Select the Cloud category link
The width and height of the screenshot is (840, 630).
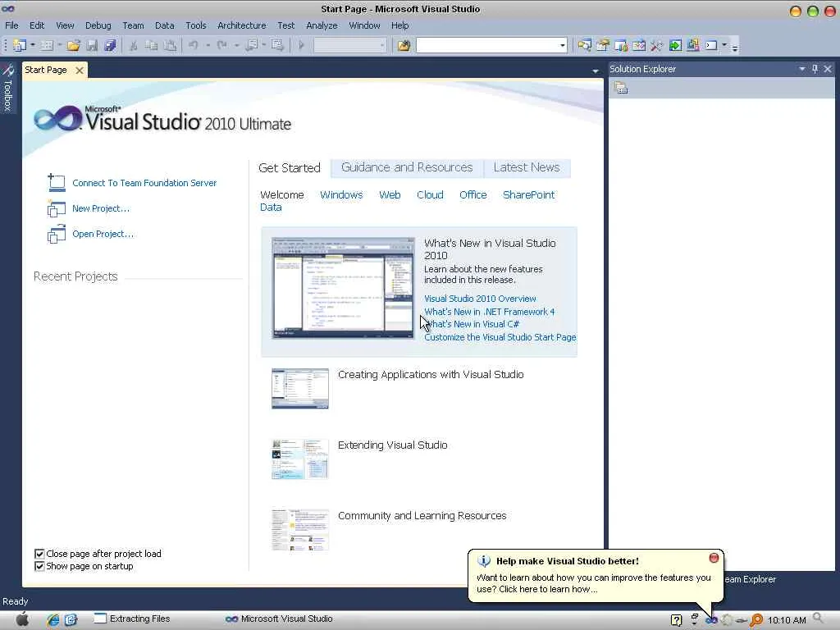pos(430,195)
